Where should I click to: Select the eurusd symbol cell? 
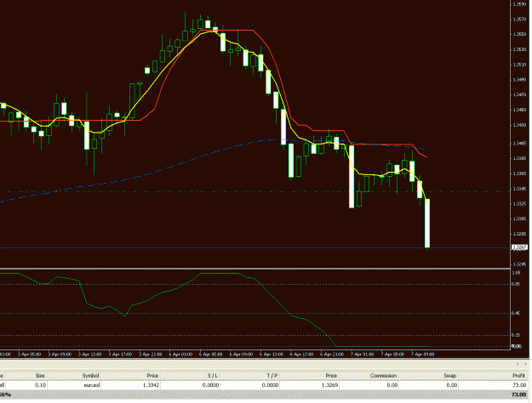(92, 385)
